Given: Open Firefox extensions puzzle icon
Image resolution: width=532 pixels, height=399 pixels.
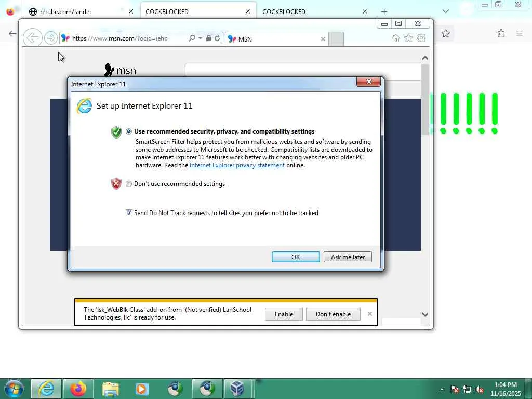Looking at the screenshot, I should tap(501, 33).
